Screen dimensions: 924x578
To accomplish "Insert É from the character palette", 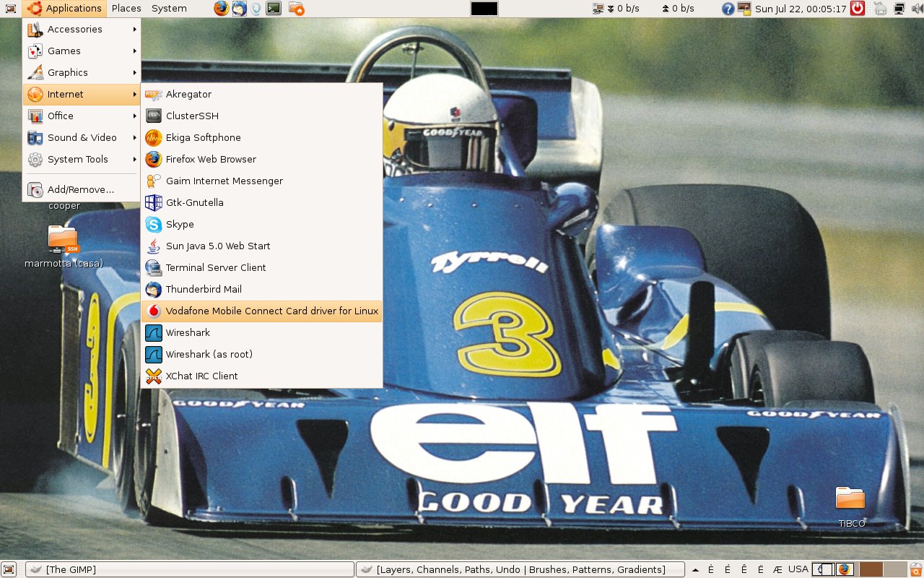I will pyautogui.click(x=728, y=569).
